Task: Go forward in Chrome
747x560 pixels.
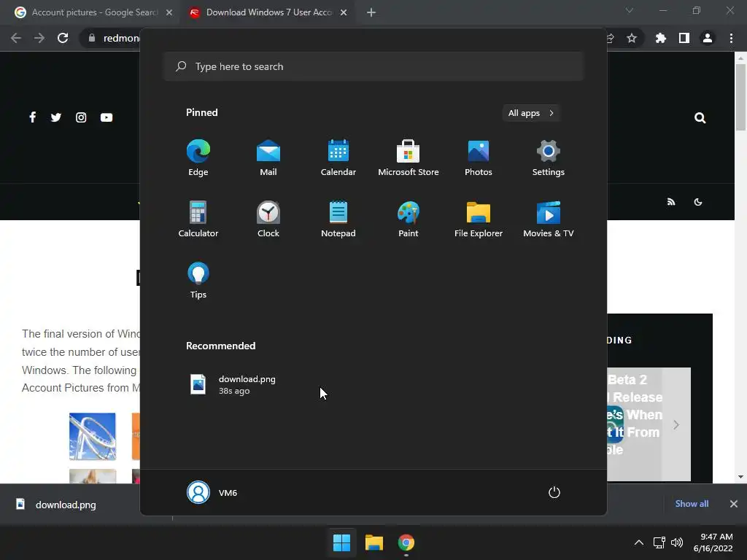Action: 39,38
